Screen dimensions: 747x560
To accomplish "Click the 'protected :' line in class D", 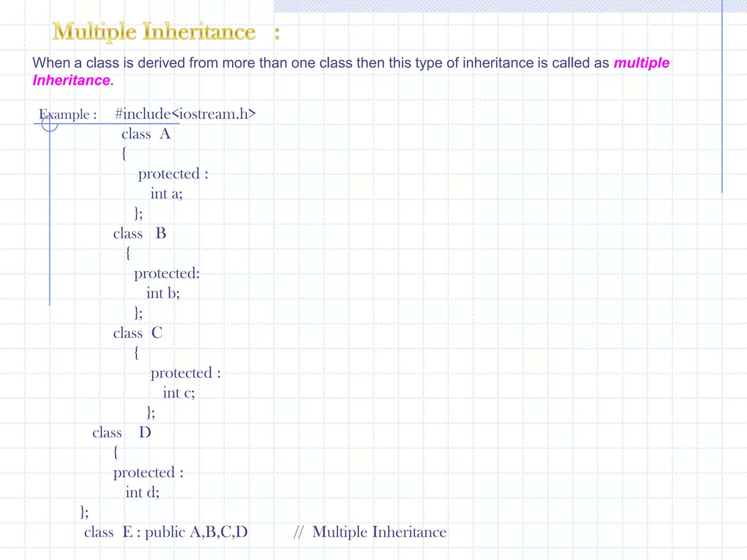I will (148, 472).
